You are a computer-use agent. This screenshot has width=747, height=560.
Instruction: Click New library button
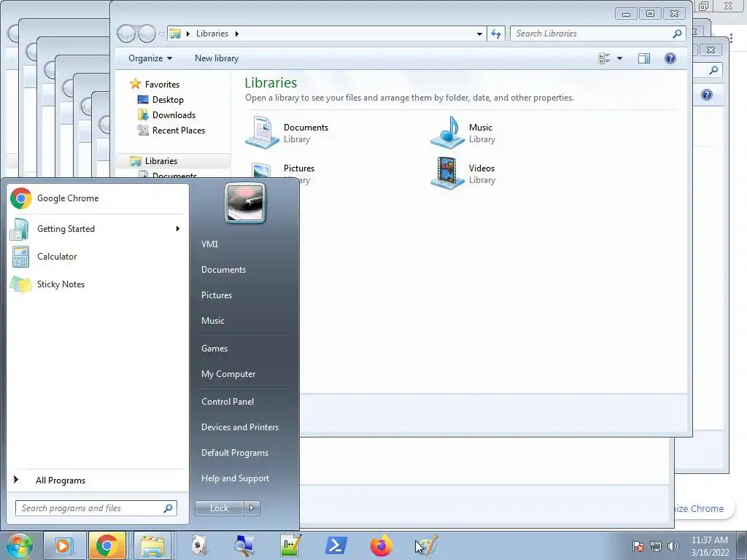[x=217, y=58]
